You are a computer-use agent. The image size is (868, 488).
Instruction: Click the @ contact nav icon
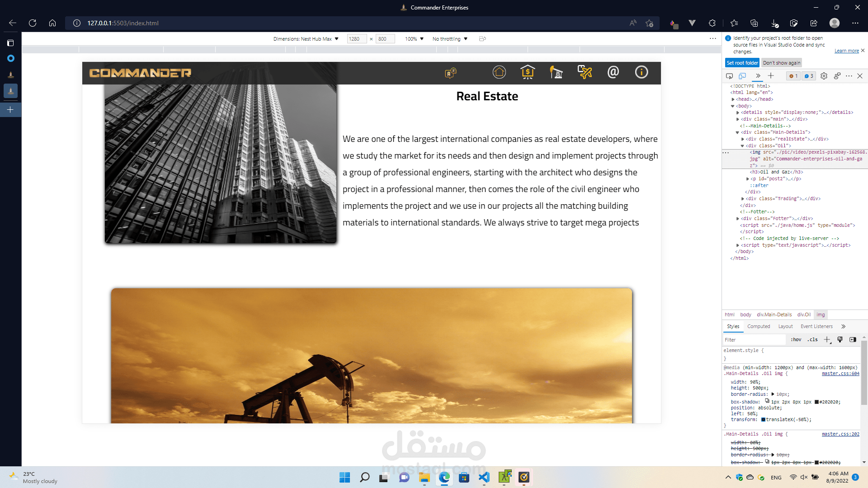(613, 72)
